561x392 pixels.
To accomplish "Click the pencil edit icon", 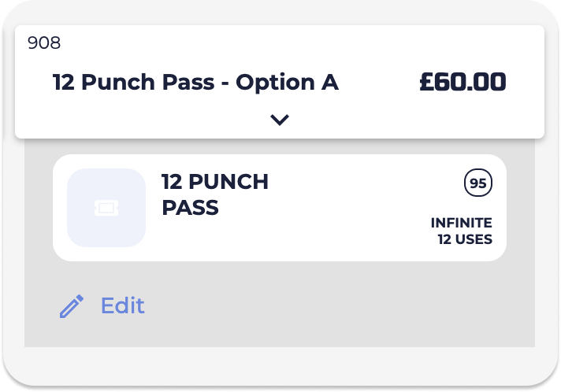I will pos(72,305).
